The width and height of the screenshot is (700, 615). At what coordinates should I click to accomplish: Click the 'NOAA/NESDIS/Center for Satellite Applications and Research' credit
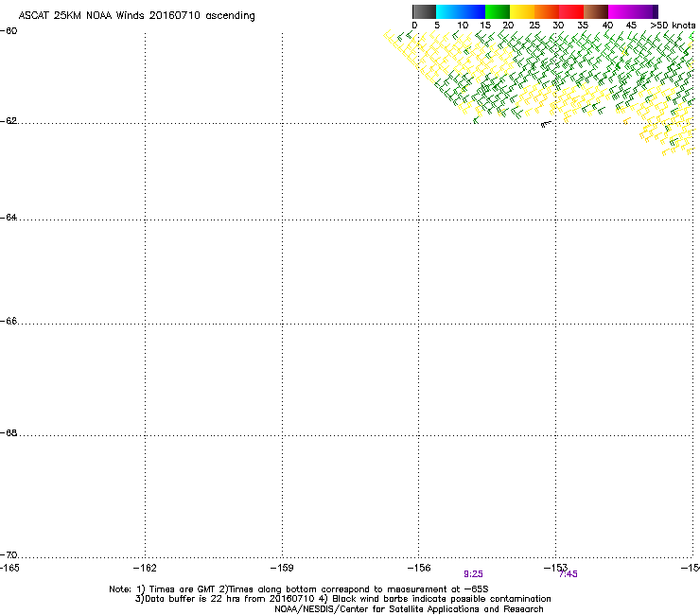[x=409, y=609]
